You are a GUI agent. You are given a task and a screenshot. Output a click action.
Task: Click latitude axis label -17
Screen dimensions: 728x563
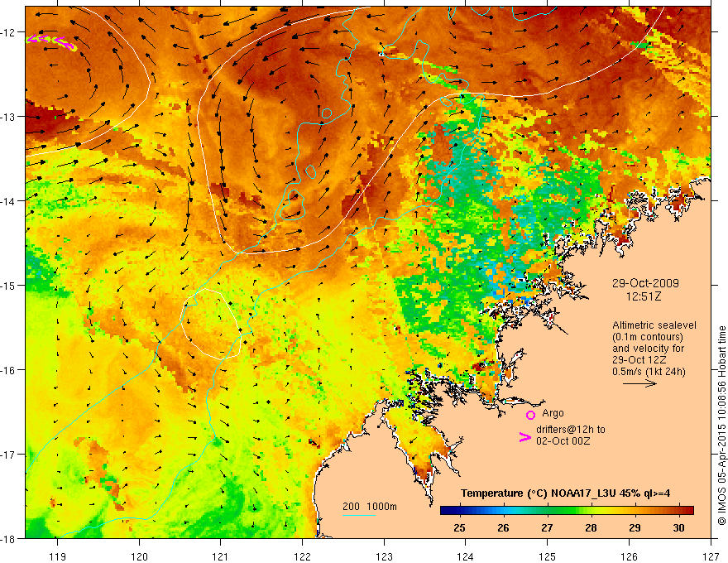coord(8,455)
